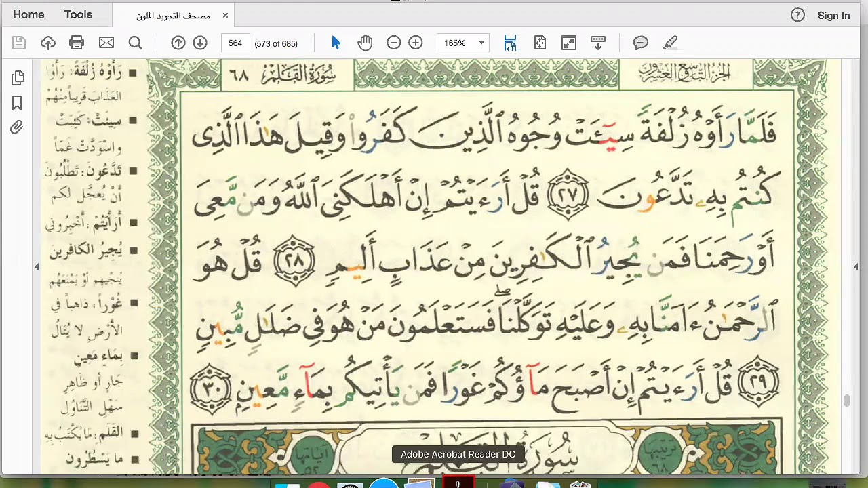Print the document
The width and height of the screenshot is (868, 488).
point(77,43)
